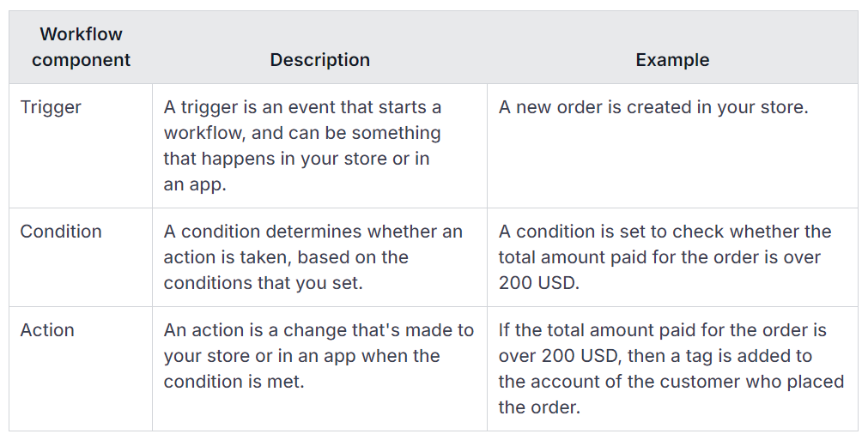Click "A condition determines whether an" text line

click(x=313, y=232)
